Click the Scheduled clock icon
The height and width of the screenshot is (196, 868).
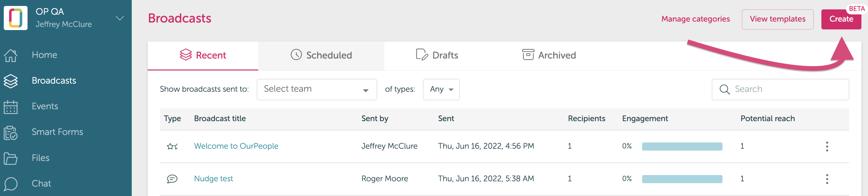tap(296, 55)
